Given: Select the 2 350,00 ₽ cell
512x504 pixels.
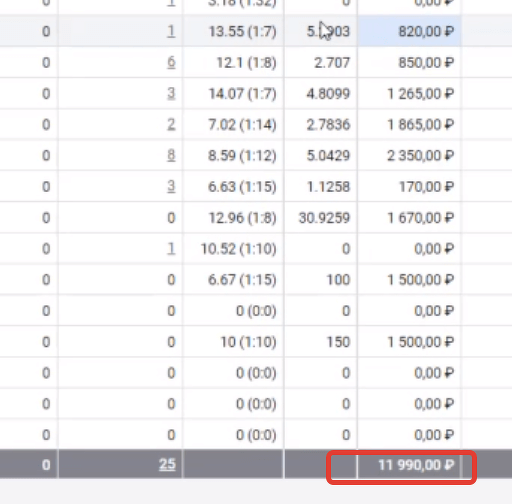Looking at the screenshot, I should [409, 155].
